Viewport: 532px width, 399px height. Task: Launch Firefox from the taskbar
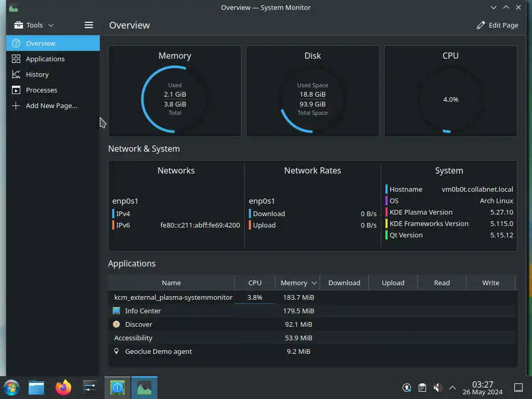(x=63, y=388)
